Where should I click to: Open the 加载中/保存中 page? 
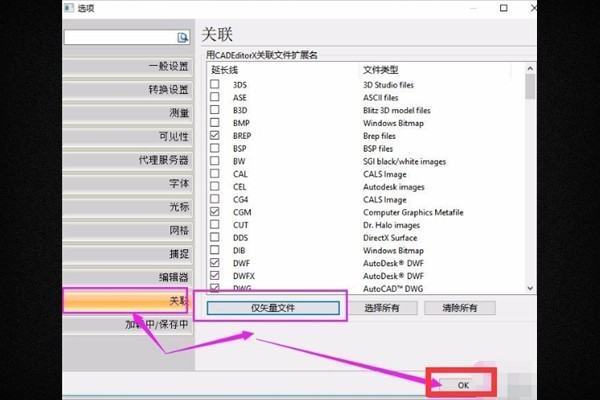(128, 325)
